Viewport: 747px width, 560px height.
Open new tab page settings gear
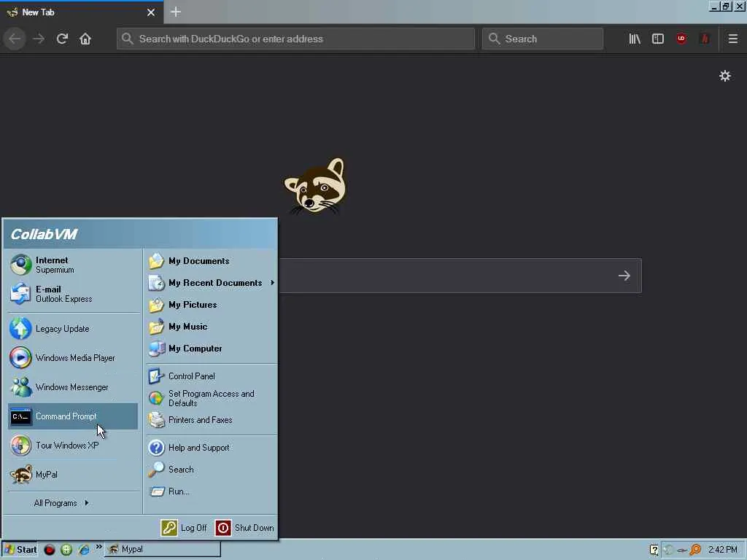pos(724,76)
